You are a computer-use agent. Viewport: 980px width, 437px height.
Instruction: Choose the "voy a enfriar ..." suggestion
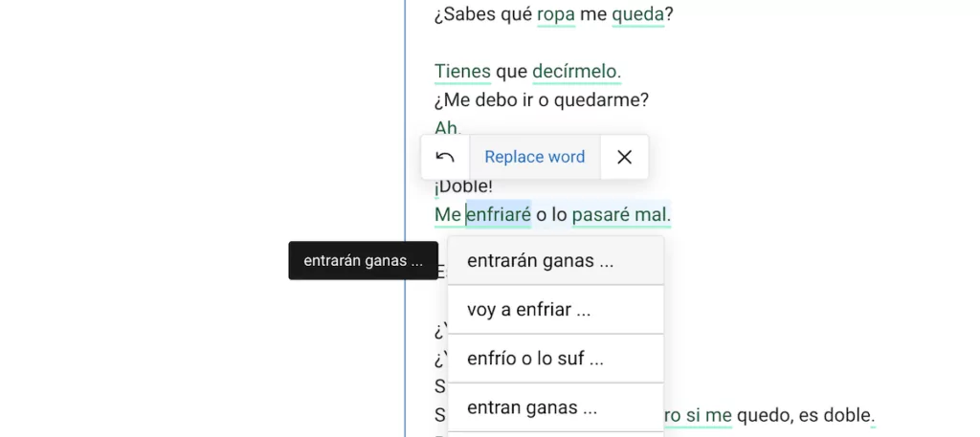click(x=556, y=310)
